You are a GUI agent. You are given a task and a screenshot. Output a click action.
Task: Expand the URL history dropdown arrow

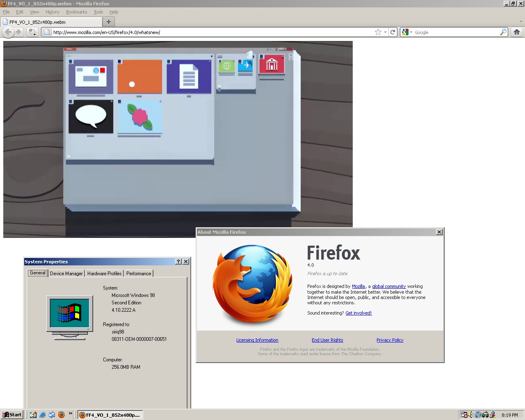click(x=385, y=32)
